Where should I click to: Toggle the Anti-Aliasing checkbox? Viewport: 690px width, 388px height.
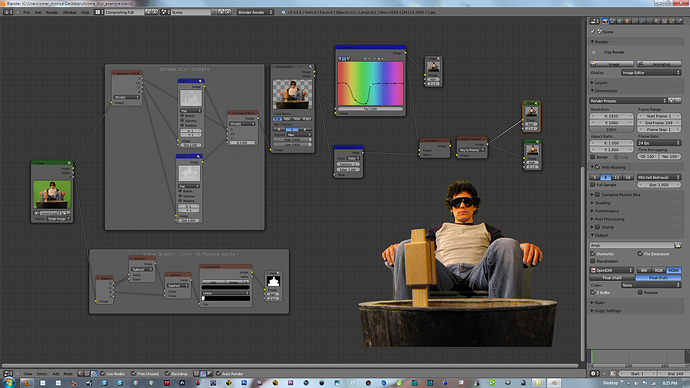click(598, 167)
